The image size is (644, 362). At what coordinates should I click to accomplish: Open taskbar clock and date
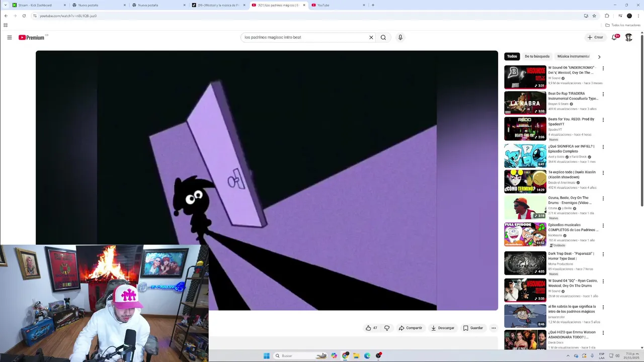[632, 356]
